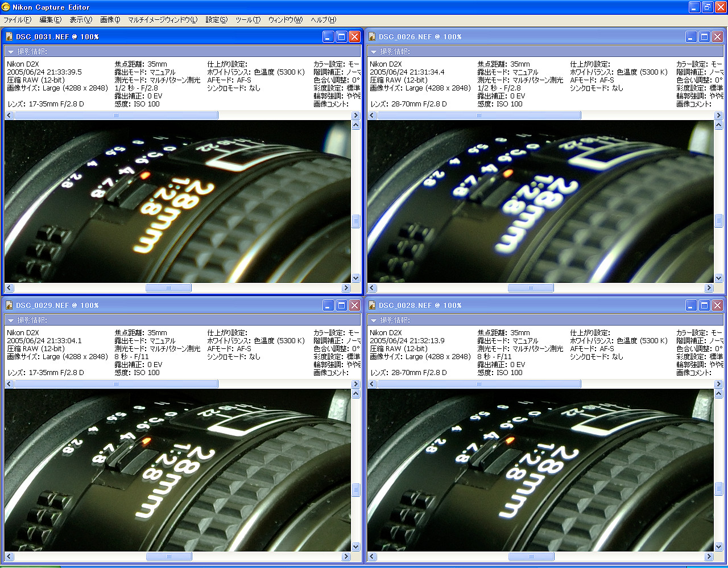Click 'レンズ: 28-70mm F/2.8 D' text in DSC_0026.NEF

(408, 104)
